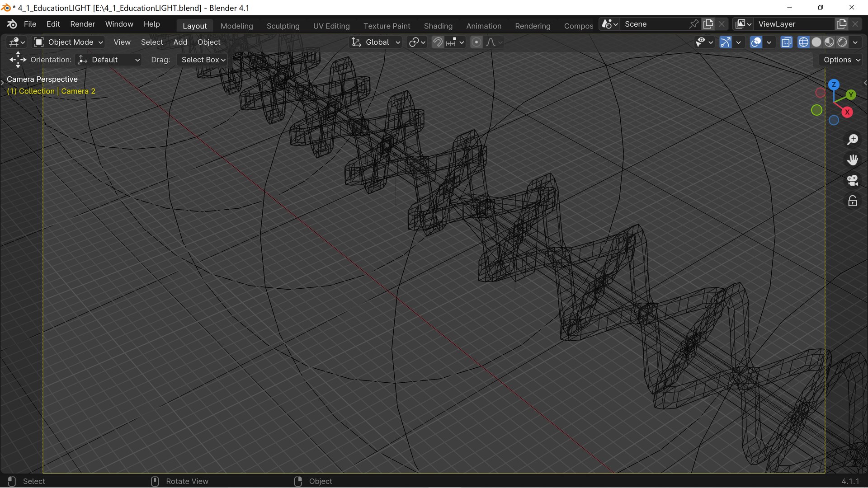Toggle viewport gizmos display
This screenshot has height=488, width=868.
(x=725, y=42)
